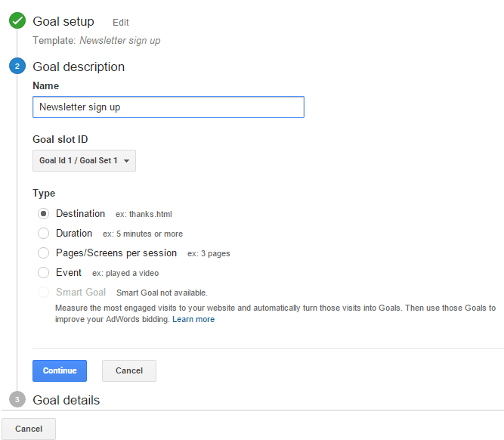Open the Goal Id 1 / Goal Set 1 dropdown
This screenshot has width=504, height=440.
[x=84, y=160]
